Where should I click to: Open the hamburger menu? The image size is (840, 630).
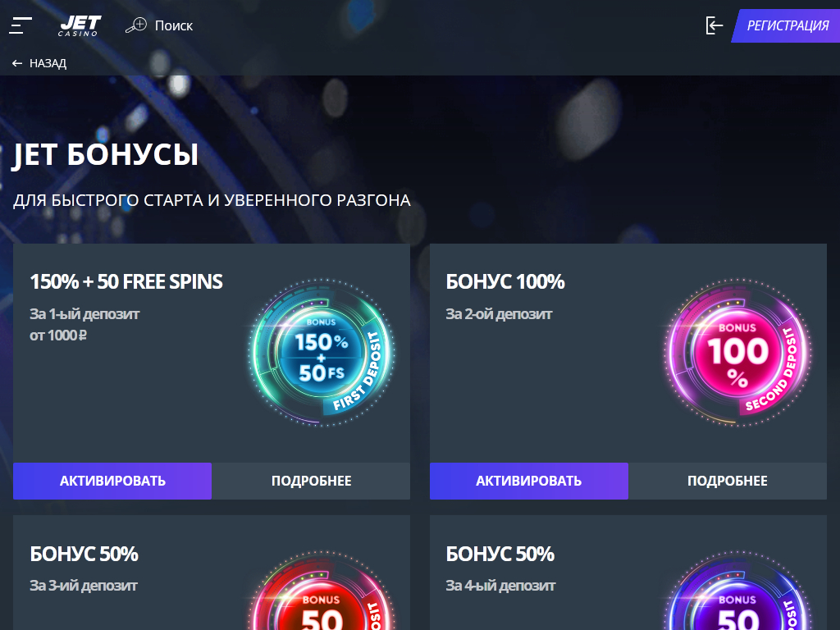(21, 25)
